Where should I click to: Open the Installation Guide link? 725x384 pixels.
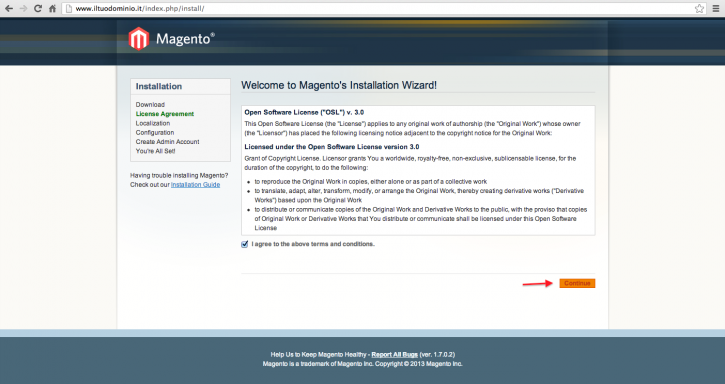click(196, 185)
